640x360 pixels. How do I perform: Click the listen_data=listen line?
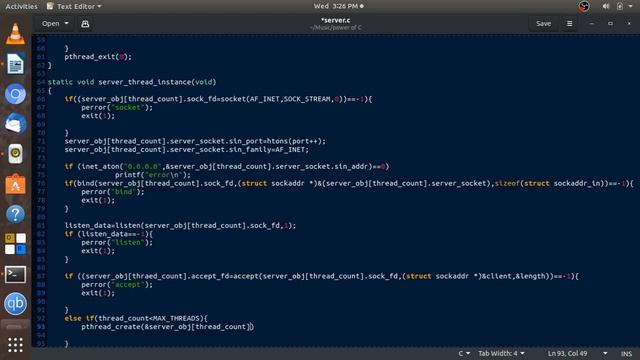coord(180,225)
